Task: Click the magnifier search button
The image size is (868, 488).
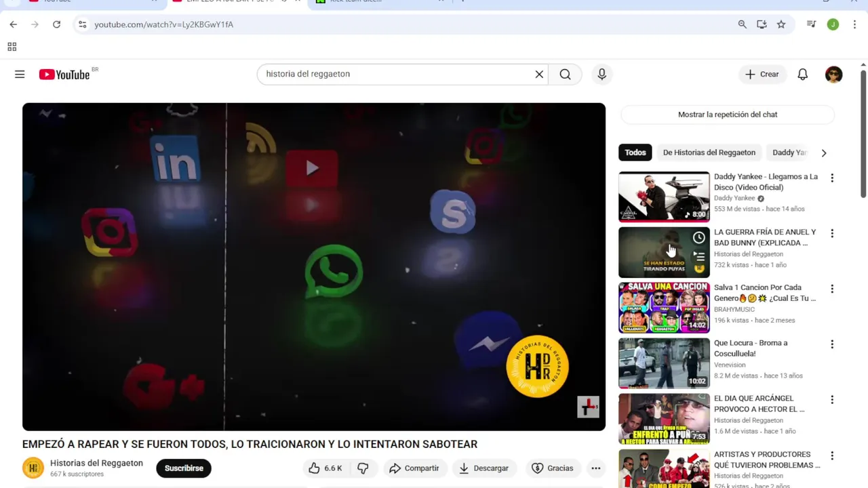Action: coord(565,75)
